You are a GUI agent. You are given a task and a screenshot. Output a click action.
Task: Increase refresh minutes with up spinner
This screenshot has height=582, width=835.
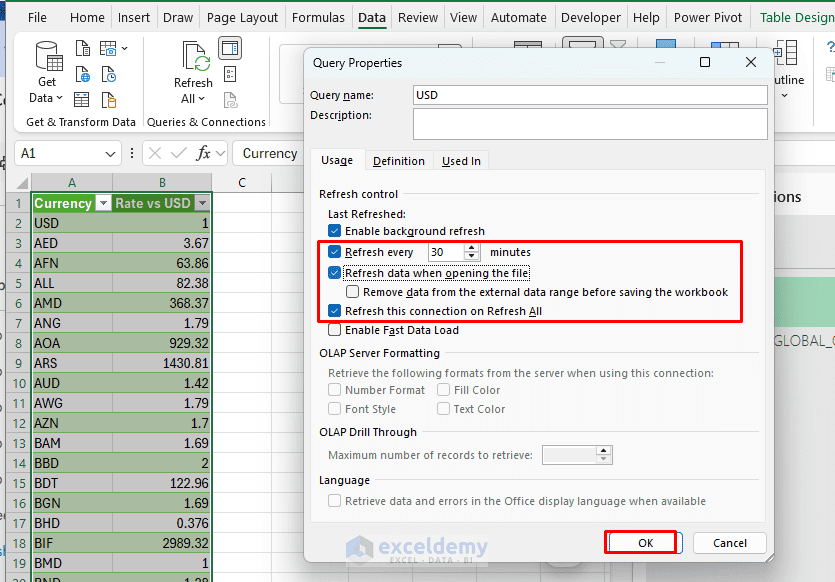pos(471,248)
